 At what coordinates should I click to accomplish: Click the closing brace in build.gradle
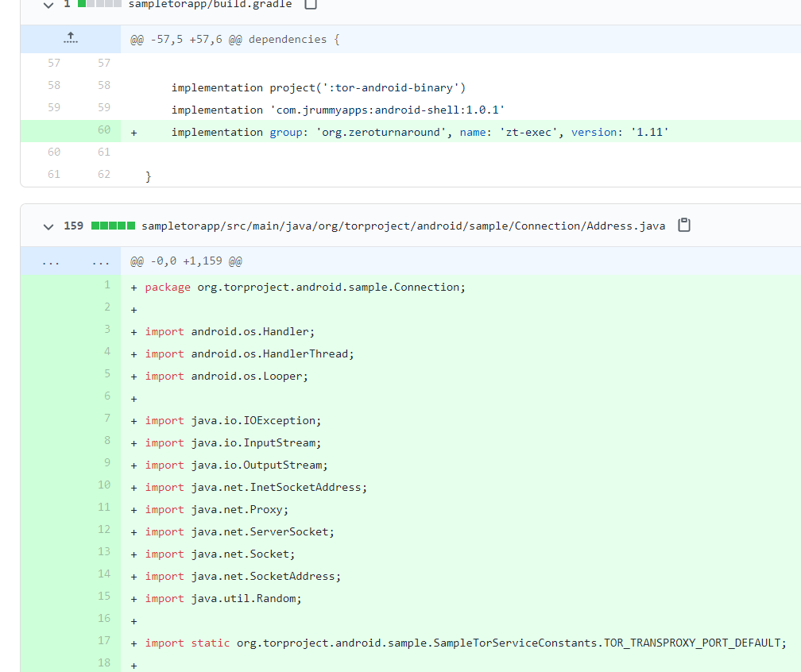click(x=148, y=176)
